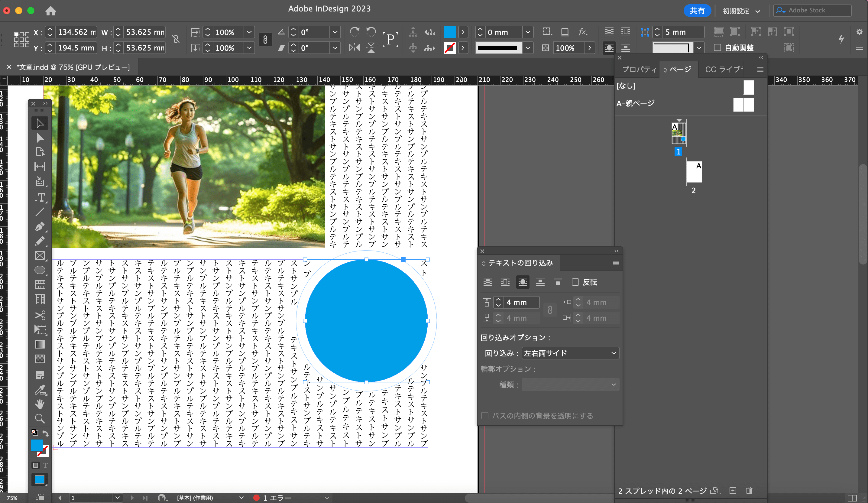Enable パスの内側の背景を透明にする checkbox

tap(485, 416)
